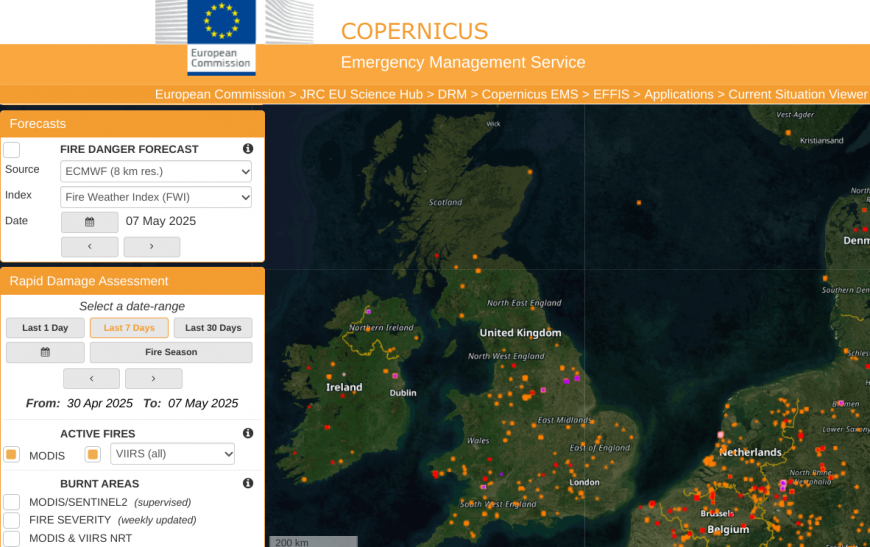Shift damage date range forward
Screen dimensions: 870x547
point(154,378)
